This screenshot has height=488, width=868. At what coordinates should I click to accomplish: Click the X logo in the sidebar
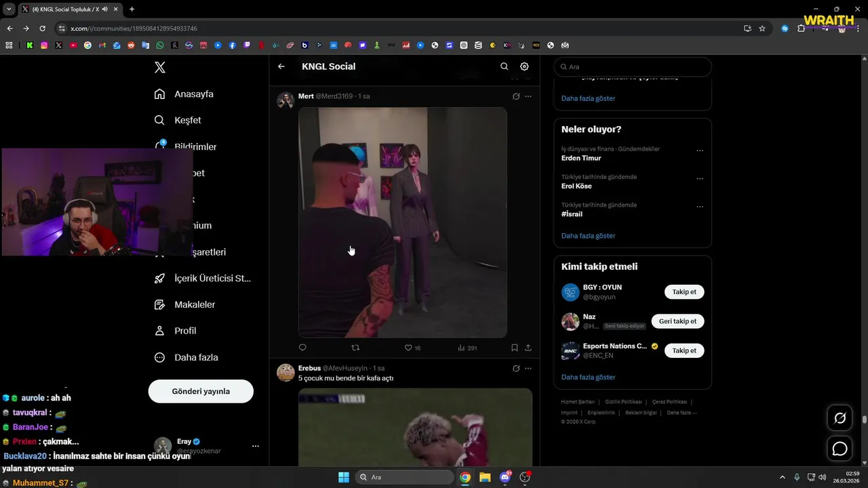pyautogui.click(x=160, y=67)
